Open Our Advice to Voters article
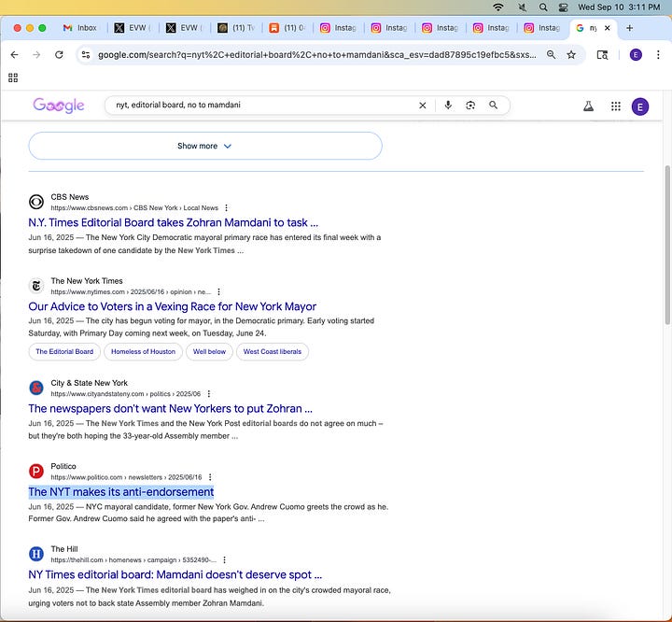Screen dimensions: 672x622 coord(173,306)
